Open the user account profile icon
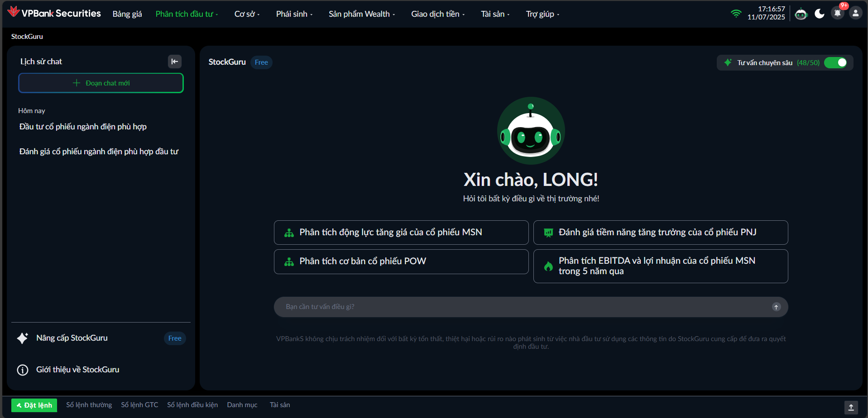 855,13
